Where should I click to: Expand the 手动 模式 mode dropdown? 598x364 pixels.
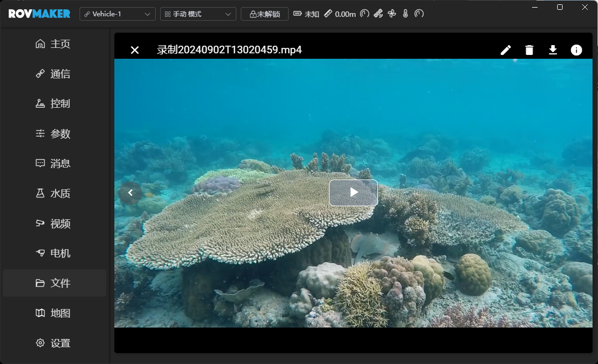(x=198, y=14)
